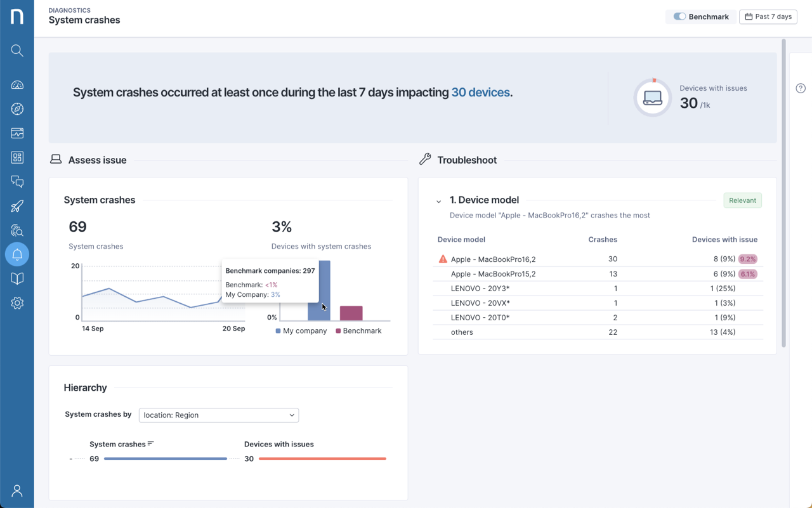Click the 30 devices link in the banner

point(480,92)
